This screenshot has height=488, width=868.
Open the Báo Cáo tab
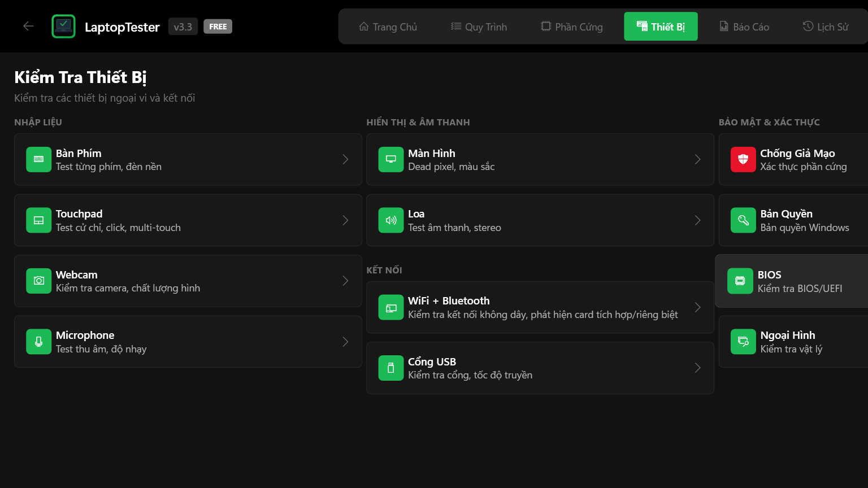click(x=744, y=27)
